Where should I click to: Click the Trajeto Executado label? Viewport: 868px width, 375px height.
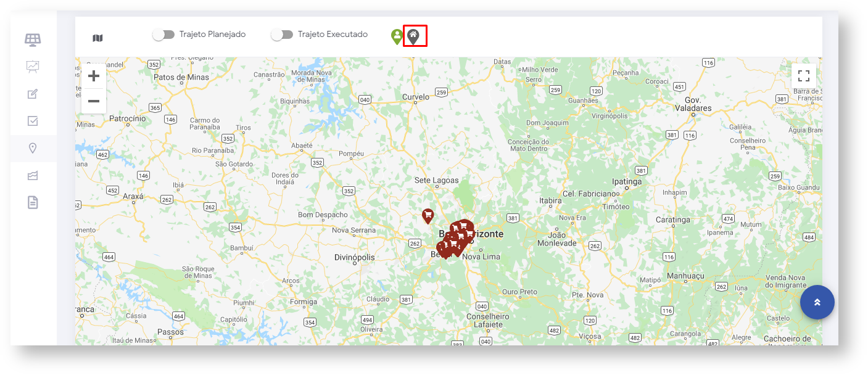click(333, 35)
